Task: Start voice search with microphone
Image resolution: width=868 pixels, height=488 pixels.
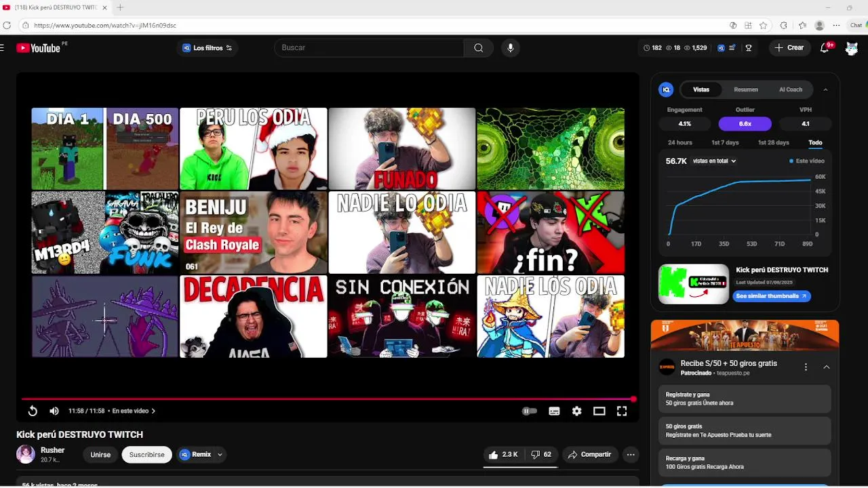Action: 511,48
